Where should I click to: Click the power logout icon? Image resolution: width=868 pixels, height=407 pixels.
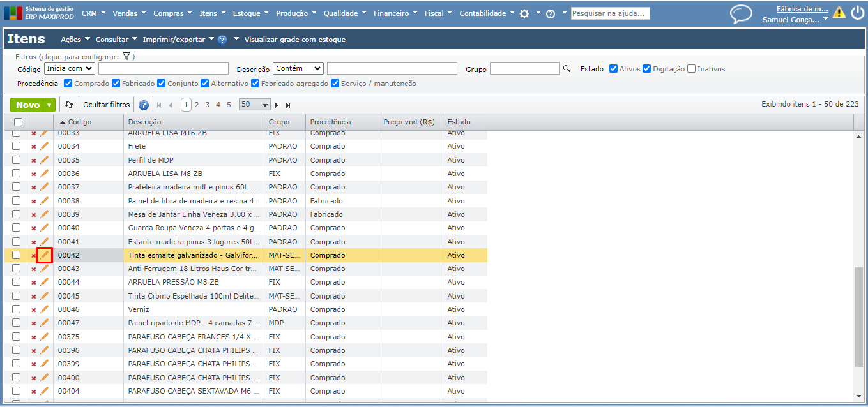pyautogui.click(x=857, y=13)
